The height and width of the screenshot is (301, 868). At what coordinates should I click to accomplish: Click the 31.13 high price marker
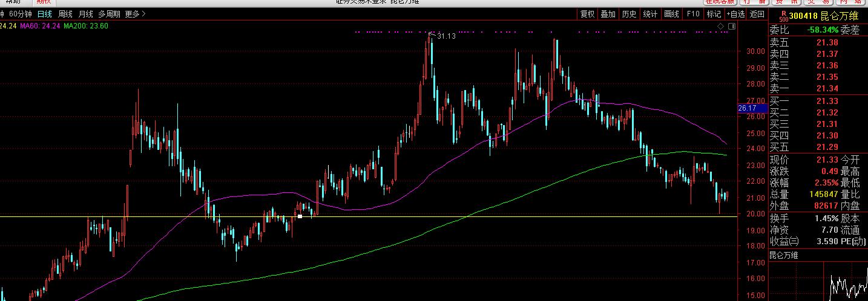pyautogui.click(x=446, y=36)
